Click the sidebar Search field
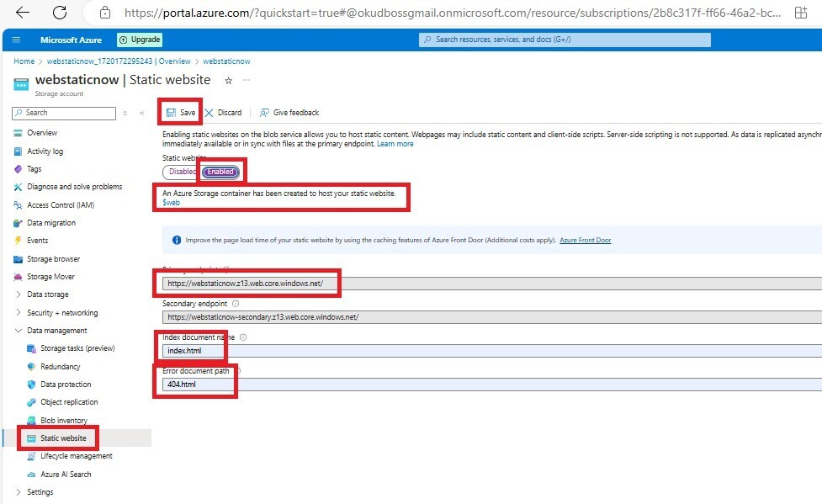Screen dimensions: 822x504 [64, 113]
